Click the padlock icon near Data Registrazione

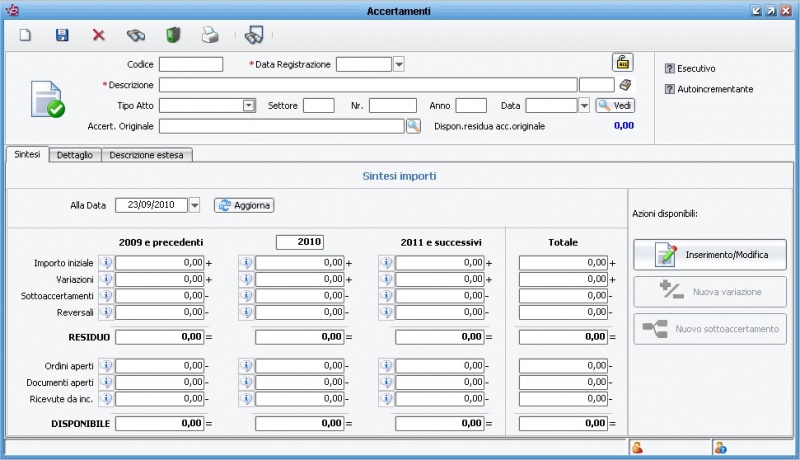pos(622,62)
